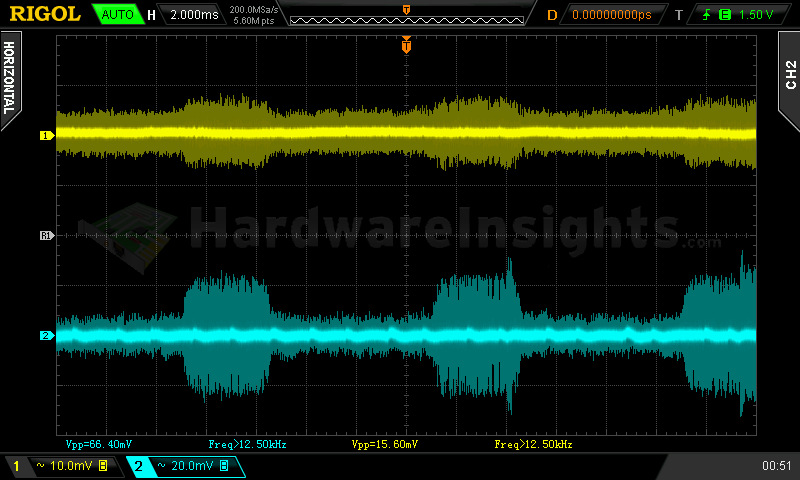The height and width of the screenshot is (480, 800).
Task: Open the HORIZONTAL side menu tab
Action: click(x=10, y=79)
